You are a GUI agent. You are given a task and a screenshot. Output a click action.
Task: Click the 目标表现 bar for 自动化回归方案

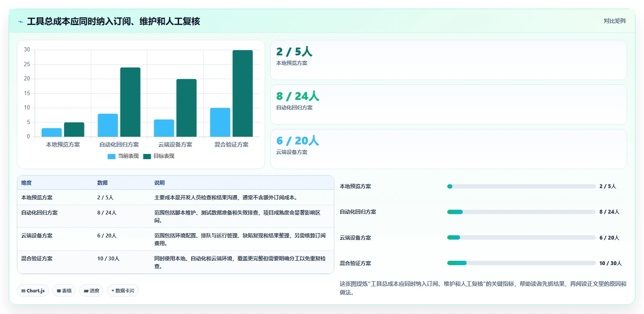(x=130, y=102)
